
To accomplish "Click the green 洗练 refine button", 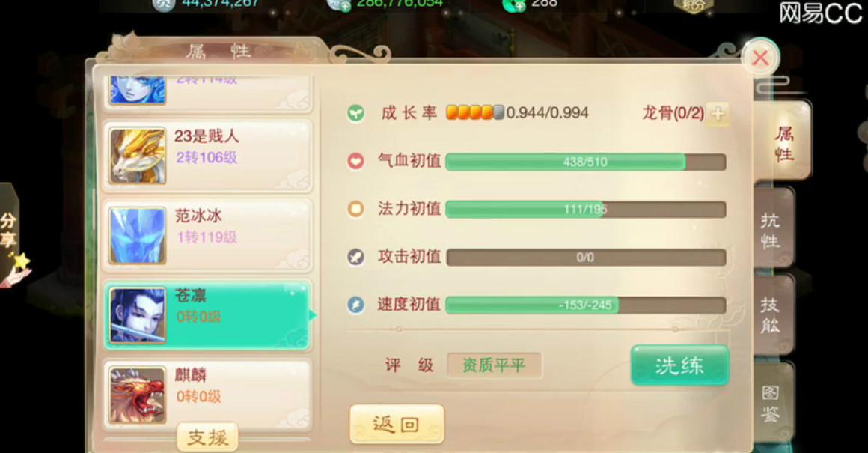I will [x=679, y=365].
